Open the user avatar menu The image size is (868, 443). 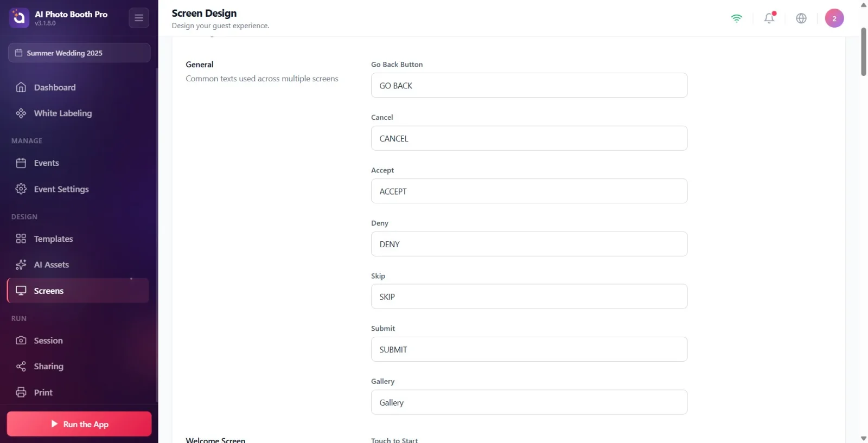pyautogui.click(x=834, y=18)
